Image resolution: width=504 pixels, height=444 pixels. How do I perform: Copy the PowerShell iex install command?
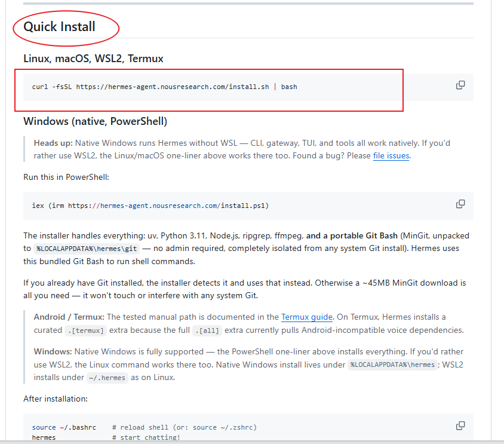460,204
